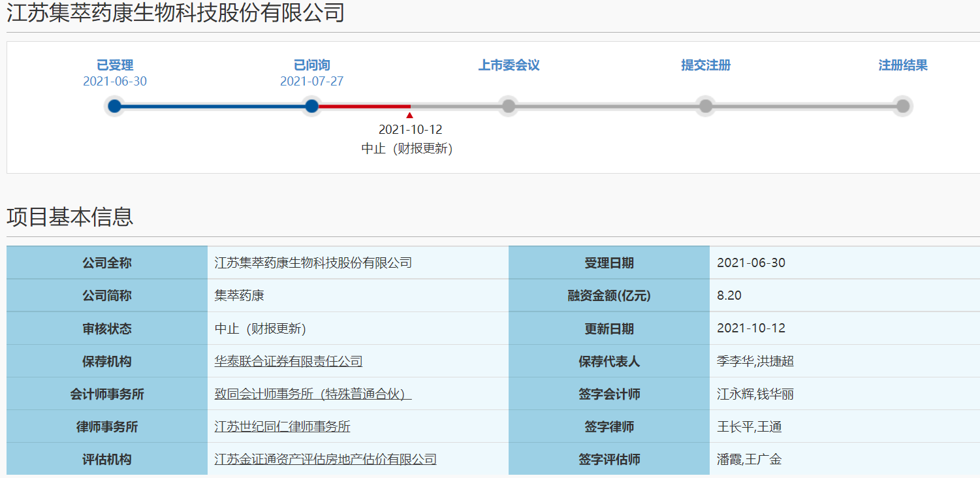Click the 注册结果 stage dot on the timeline
This screenshot has height=478, width=980.
[903, 106]
